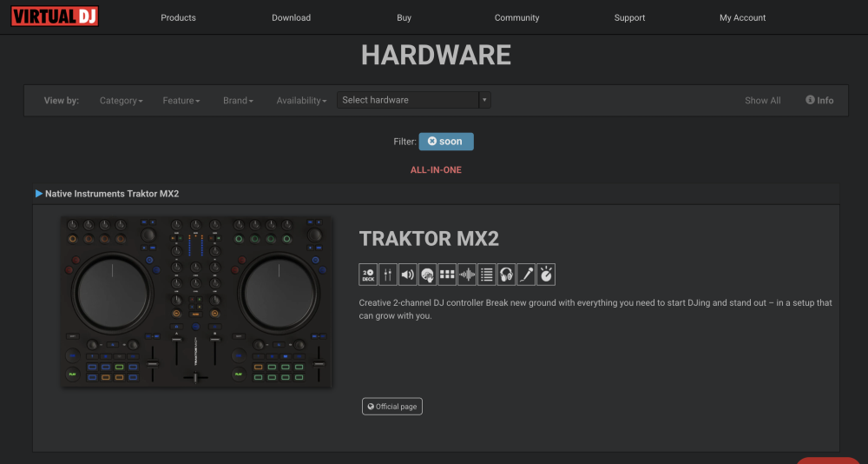Viewport: 868px width, 464px height.
Task: Open the Feature dropdown
Action: coord(181,100)
